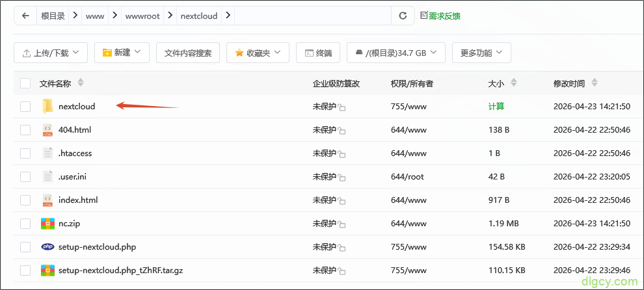Click the 404.html file icon

pyautogui.click(x=47, y=130)
